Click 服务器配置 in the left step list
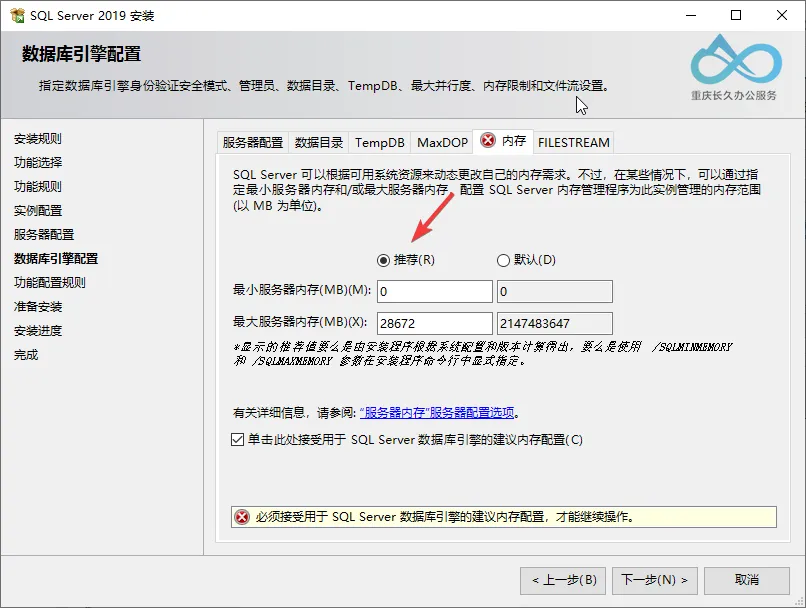806x608 pixels. pyautogui.click(x=44, y=234)
